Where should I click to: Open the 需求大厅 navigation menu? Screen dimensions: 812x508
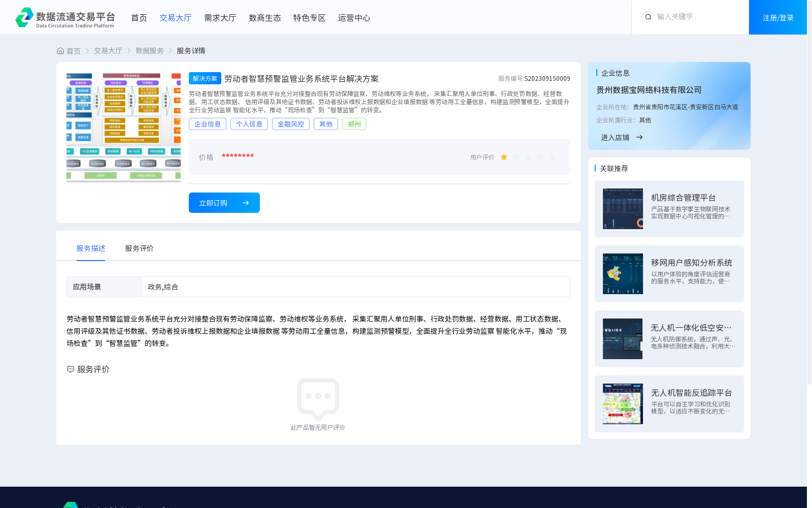(x=220, y=18)
